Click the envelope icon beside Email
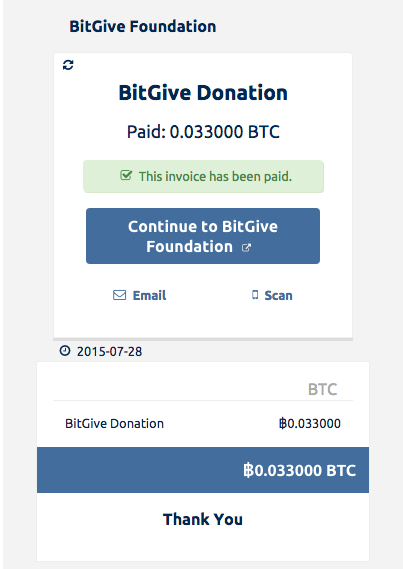This screenshot has width=403, height=569. 120,295
